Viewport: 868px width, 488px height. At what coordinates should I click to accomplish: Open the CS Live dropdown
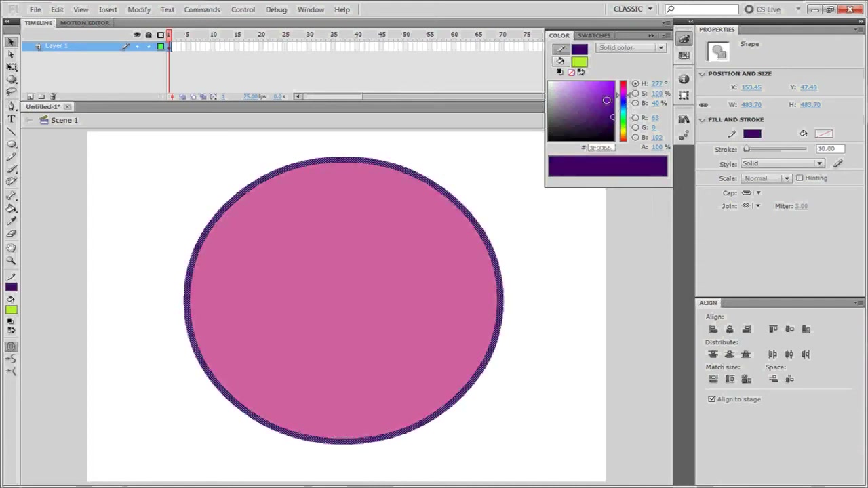(x=772, y=9)
